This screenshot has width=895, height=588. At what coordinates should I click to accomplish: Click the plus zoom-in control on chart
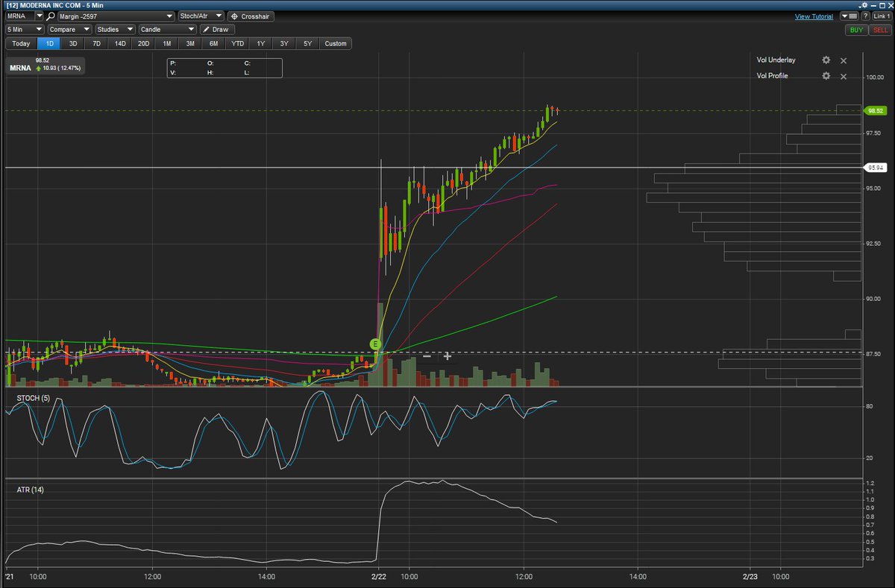pos(447,355)
